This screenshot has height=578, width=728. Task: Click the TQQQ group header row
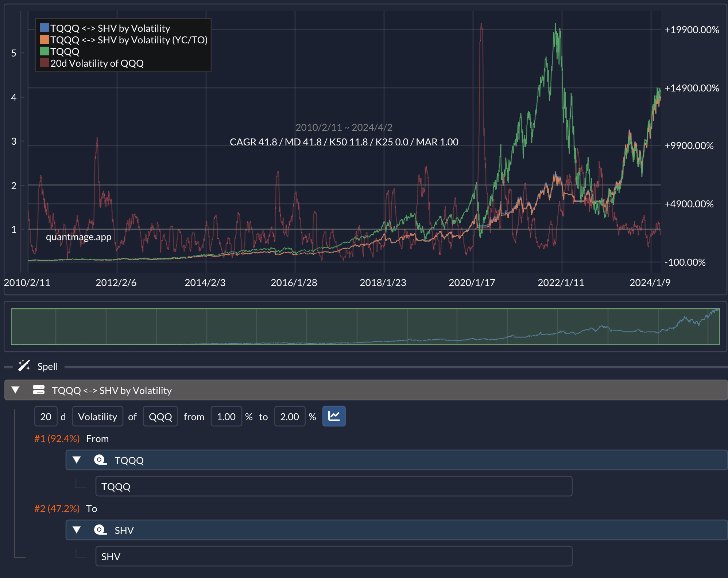coord(396,460)
